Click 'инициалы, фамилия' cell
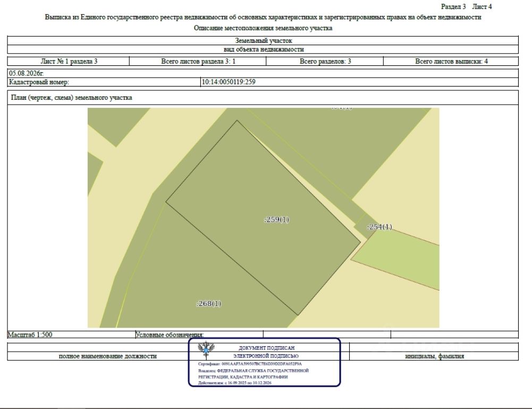This screenshot has width=532, height=409. click(434, 356)
